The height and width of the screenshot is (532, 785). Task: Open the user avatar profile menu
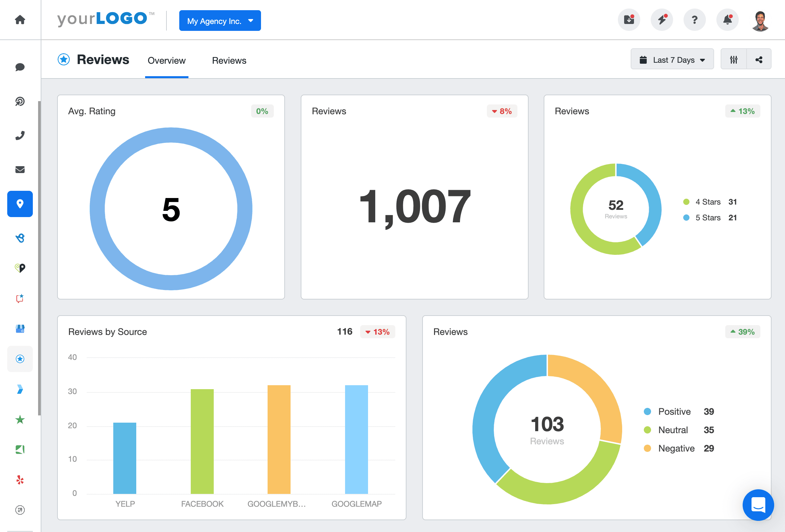[x=760, y=21]
